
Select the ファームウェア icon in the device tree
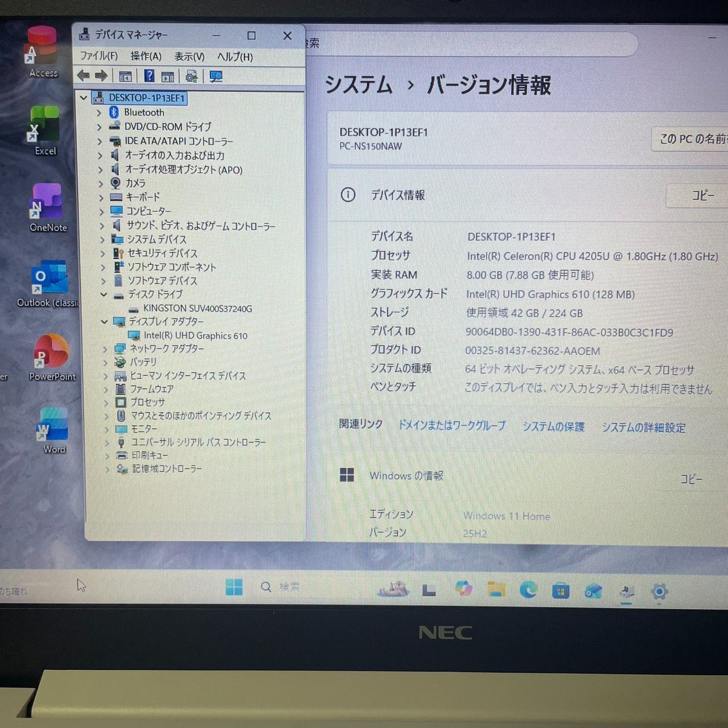tap(121, 389)
